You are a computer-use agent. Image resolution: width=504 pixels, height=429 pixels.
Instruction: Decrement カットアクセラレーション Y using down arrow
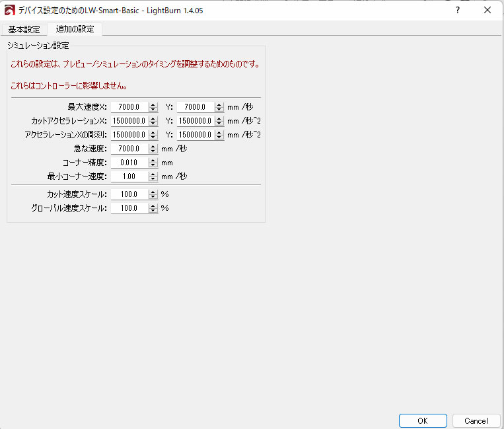(219, 123)
